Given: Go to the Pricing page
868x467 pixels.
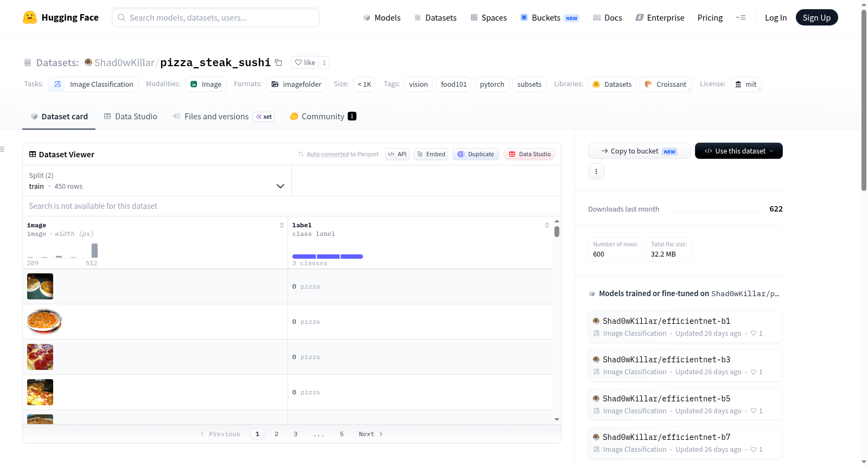Looking at the screenshot, I should point(710,18).
